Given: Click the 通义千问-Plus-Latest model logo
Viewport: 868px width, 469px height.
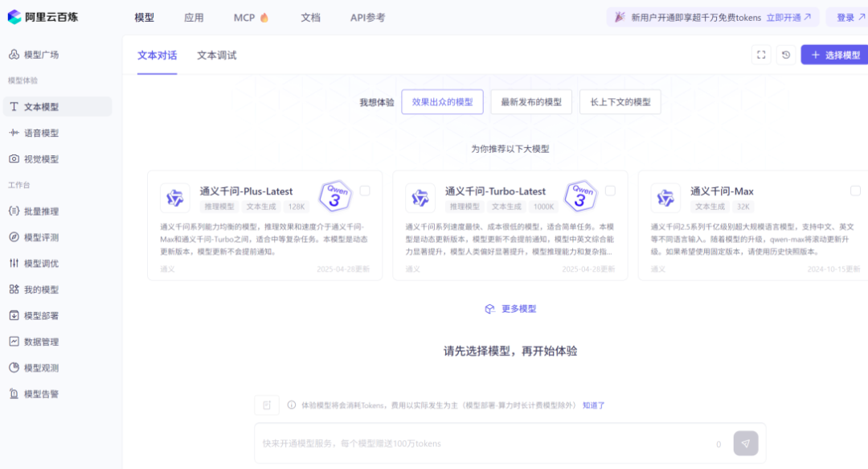Looking at the screenshot, I should 175,198.
